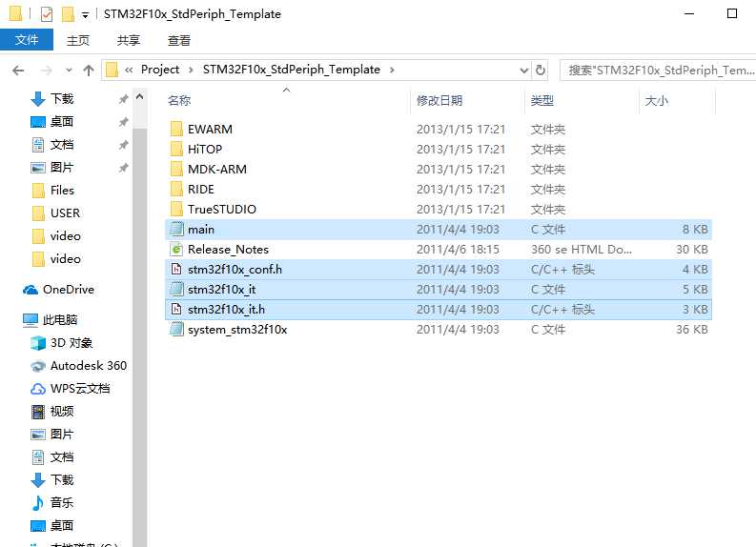Go back with the left arrow button
This screenshot has height=547, width=756.
(x=18, y=71)
